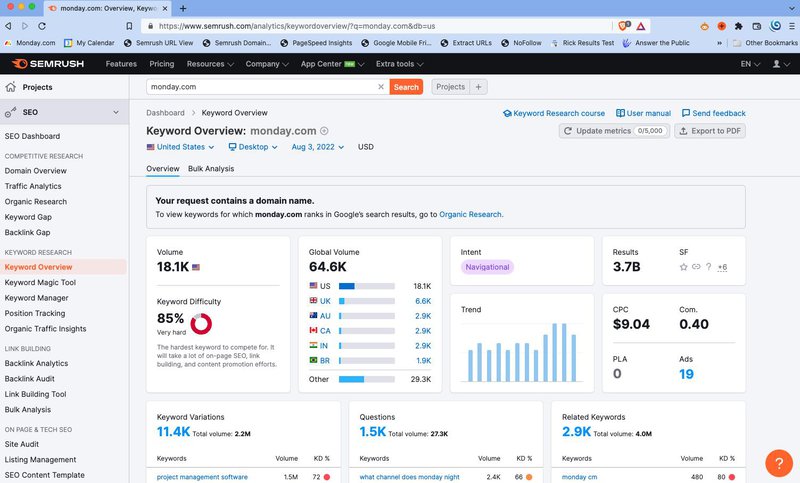This screenshot has width=800, height=483.
Task: Click the Semrush logo
Action: click(x=48, y=64)
